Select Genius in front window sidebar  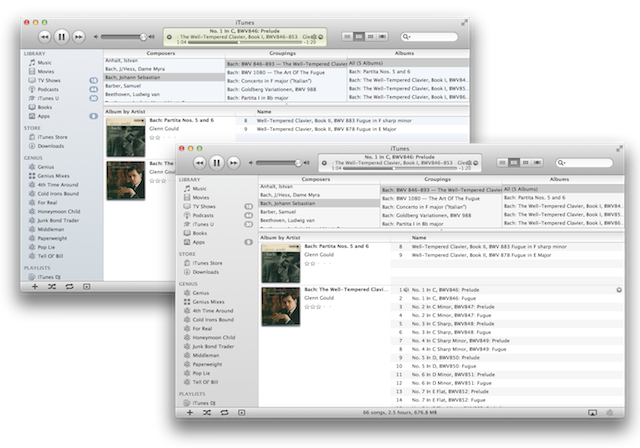click(200, 293)
